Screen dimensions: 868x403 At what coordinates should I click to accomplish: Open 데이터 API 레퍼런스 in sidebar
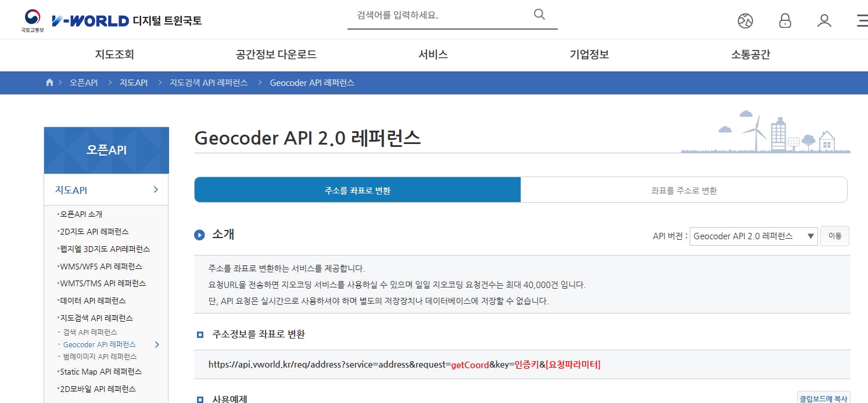(x=92, y=301)
